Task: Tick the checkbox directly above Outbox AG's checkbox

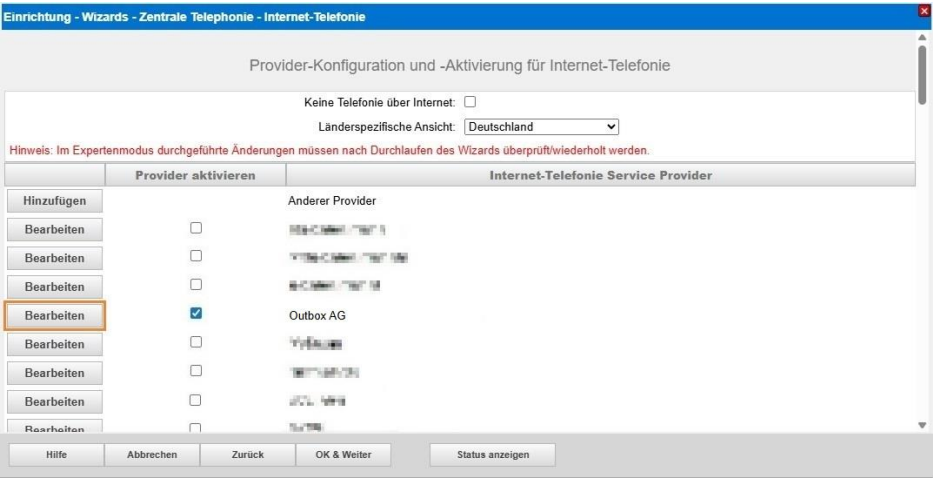Action: click(x=196, y=286)
